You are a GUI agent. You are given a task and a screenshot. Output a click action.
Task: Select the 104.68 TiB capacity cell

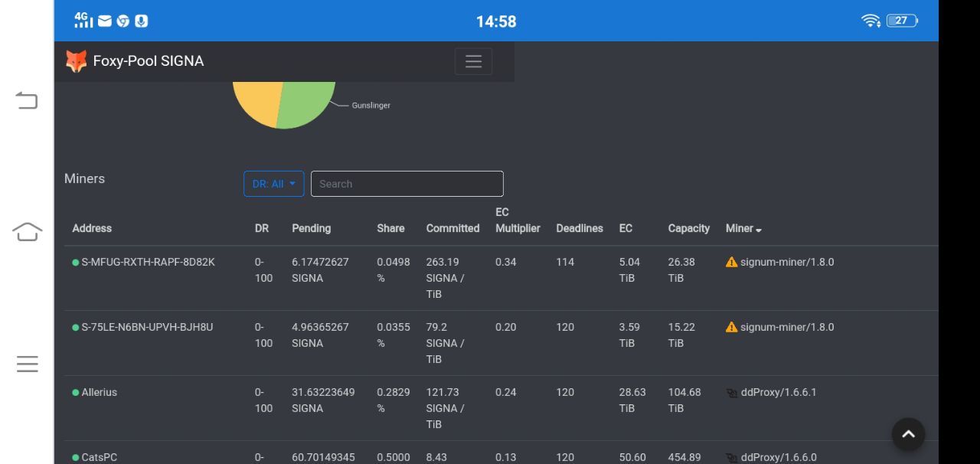(684, 400)
